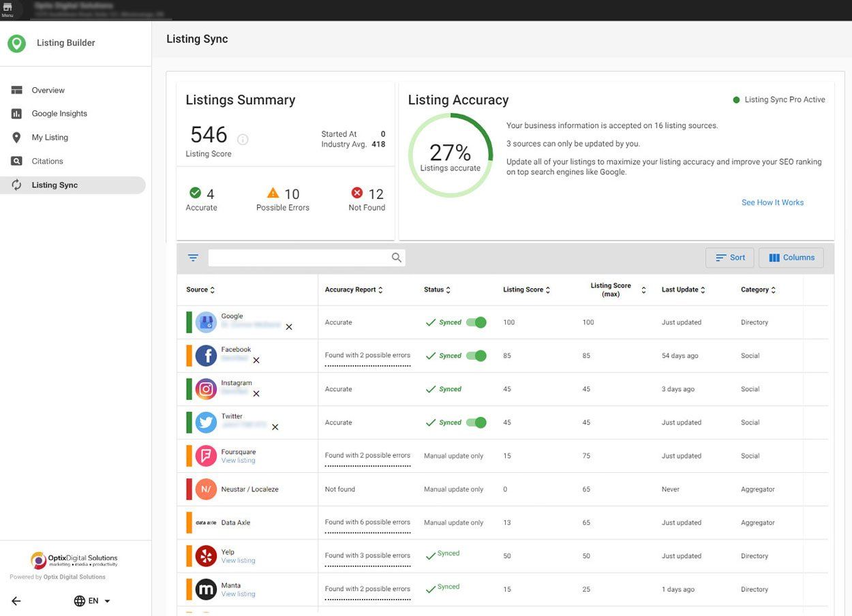Expand the EN language dropdown
This screenshot has height=616, width=852.
click(91, 600)
